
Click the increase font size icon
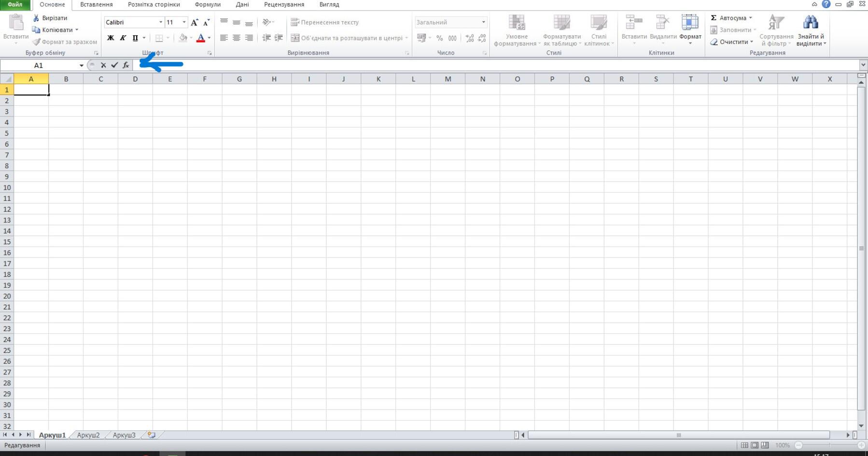(194, 23)
